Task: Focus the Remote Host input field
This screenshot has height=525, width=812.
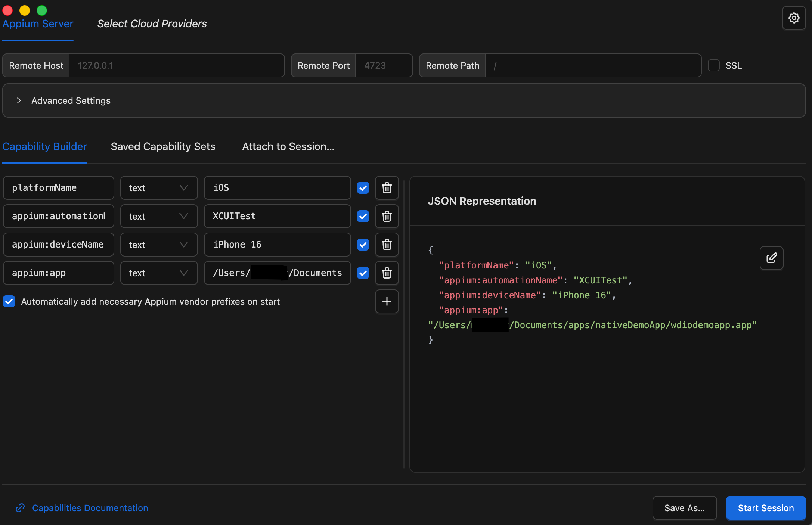Action: [176, 65]
